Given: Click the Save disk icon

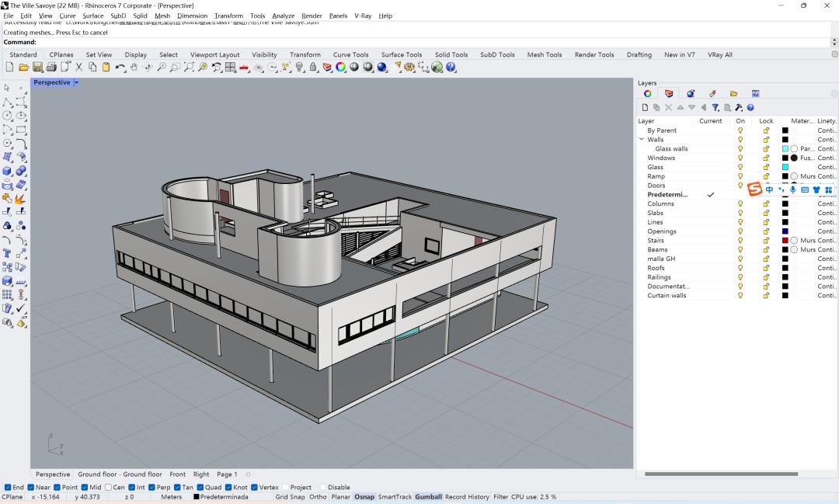Looking at the screenshot, I should coord(37,67).
